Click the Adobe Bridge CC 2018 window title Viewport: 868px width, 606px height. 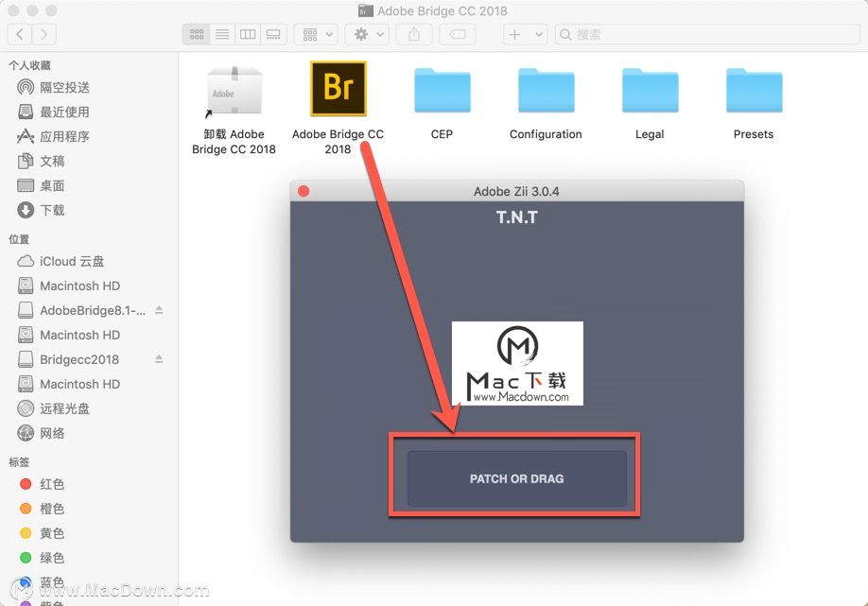(442, 11)
